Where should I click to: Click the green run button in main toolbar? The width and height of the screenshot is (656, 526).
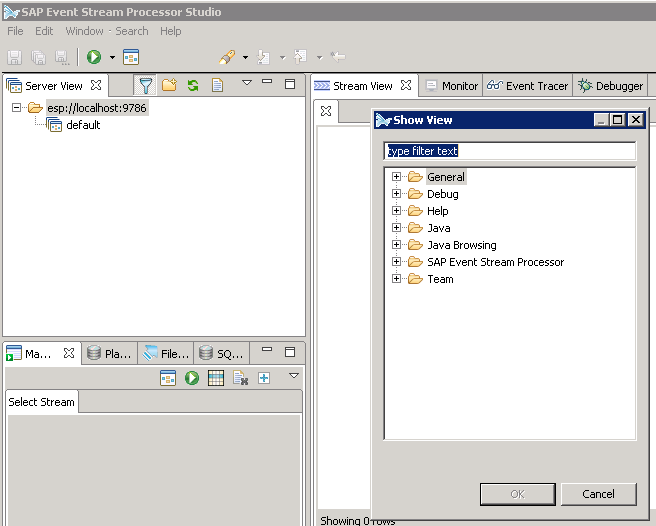(94, 57)
